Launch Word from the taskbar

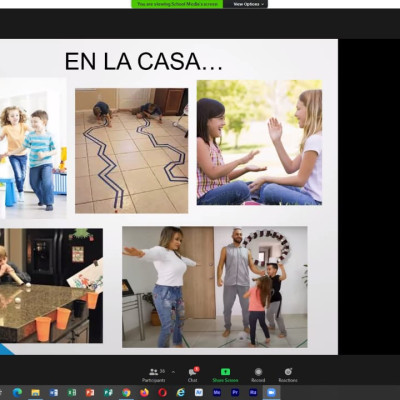click(x=54, y=393)
